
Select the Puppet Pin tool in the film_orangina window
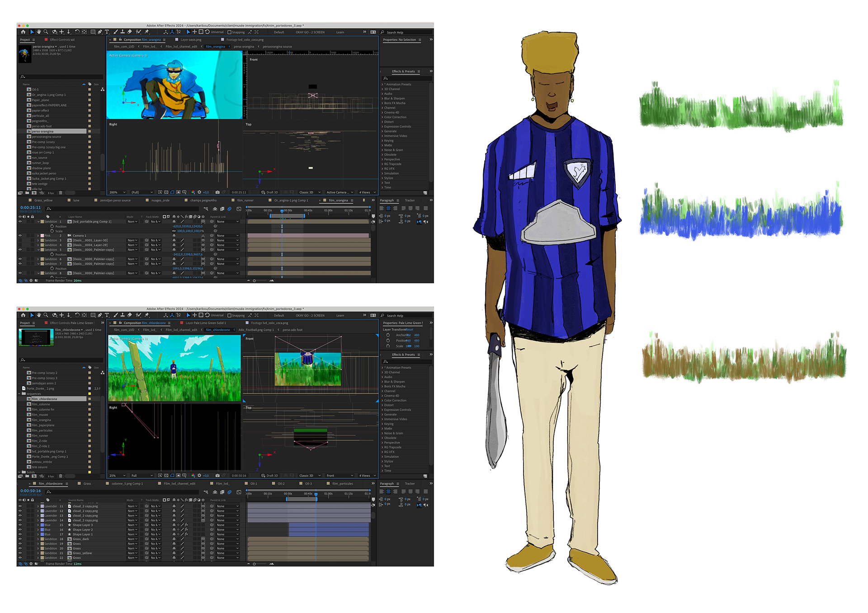coord(147,32)
